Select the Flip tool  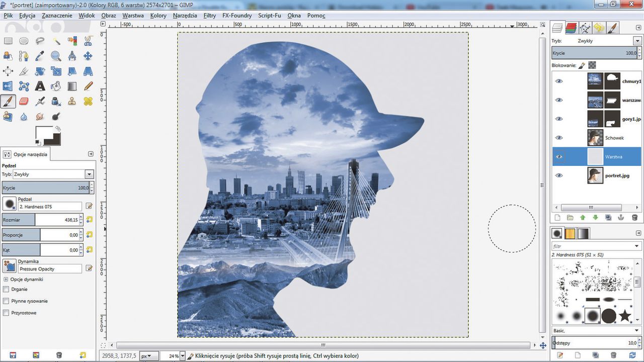(x=8, y=86)
